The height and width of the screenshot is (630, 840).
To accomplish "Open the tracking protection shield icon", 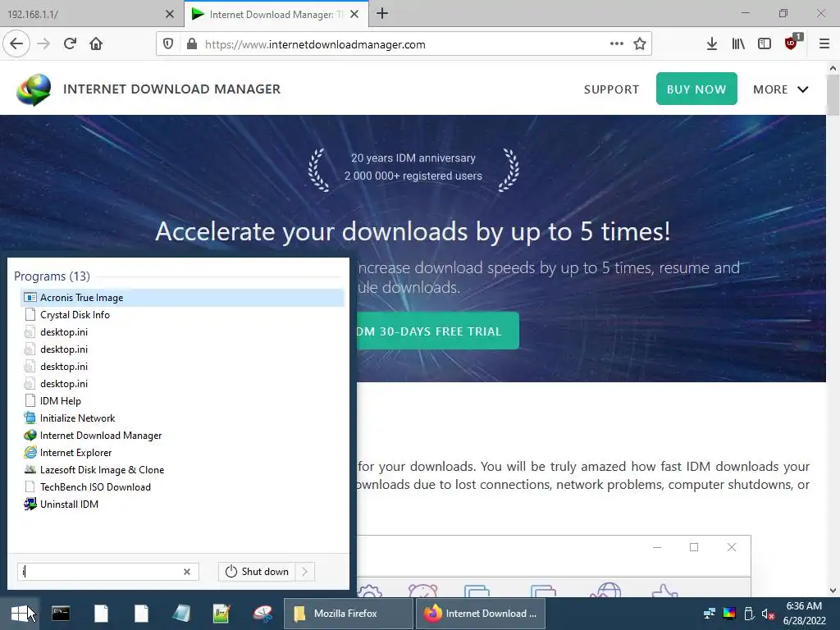I will [168, 44].
